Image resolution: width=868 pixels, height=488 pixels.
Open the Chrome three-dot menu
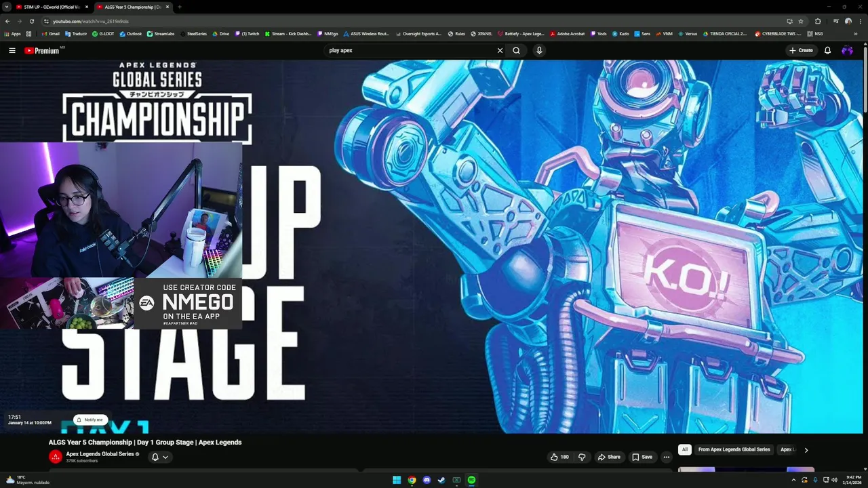[861, 21]
